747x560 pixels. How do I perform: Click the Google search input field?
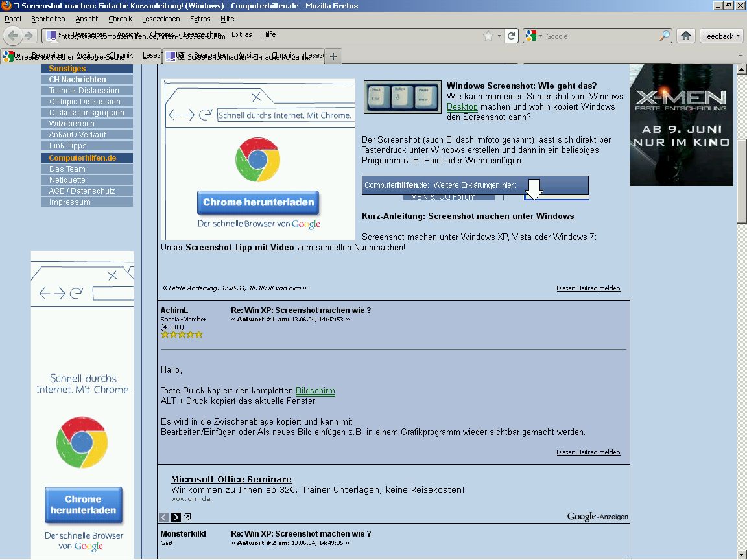tap(600, 36)
